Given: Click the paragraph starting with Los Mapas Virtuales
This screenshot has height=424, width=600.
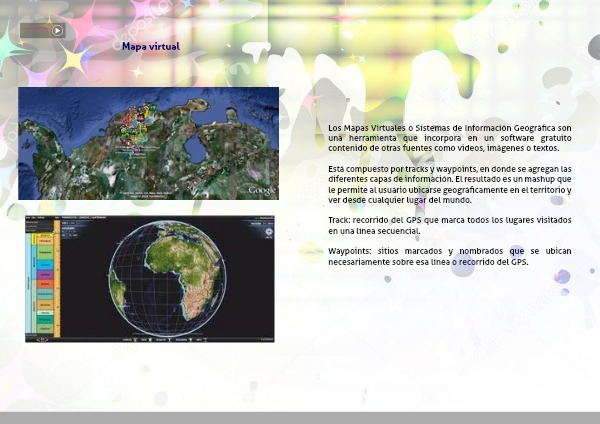Looking at the screenshot, I should (x=449, y=138).
